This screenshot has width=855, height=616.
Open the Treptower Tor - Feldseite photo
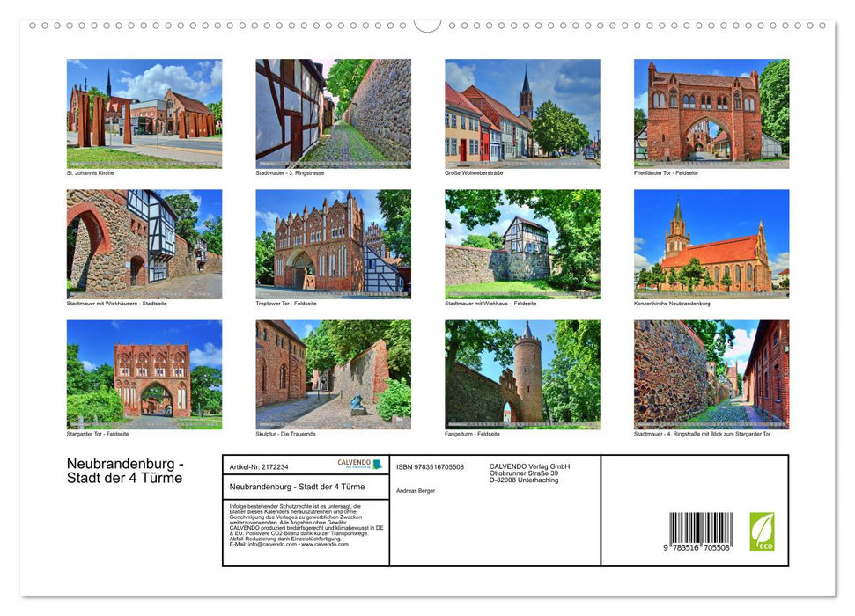coord(333,244)
